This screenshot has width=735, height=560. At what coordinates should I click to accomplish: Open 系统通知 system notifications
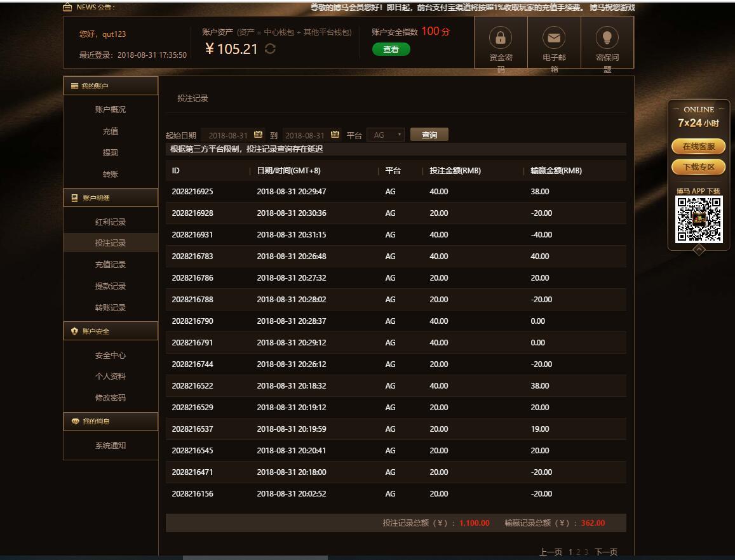pos(111,446)
